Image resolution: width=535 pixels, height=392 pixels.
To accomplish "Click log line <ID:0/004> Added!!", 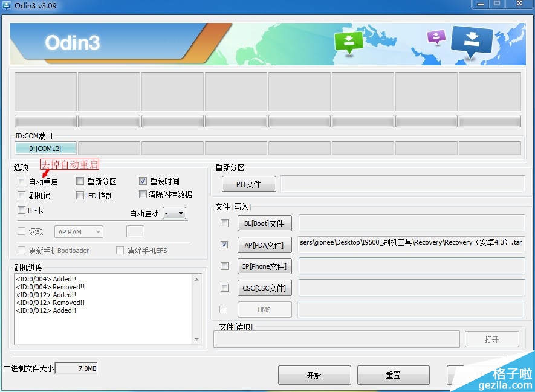I will [46, 279].
